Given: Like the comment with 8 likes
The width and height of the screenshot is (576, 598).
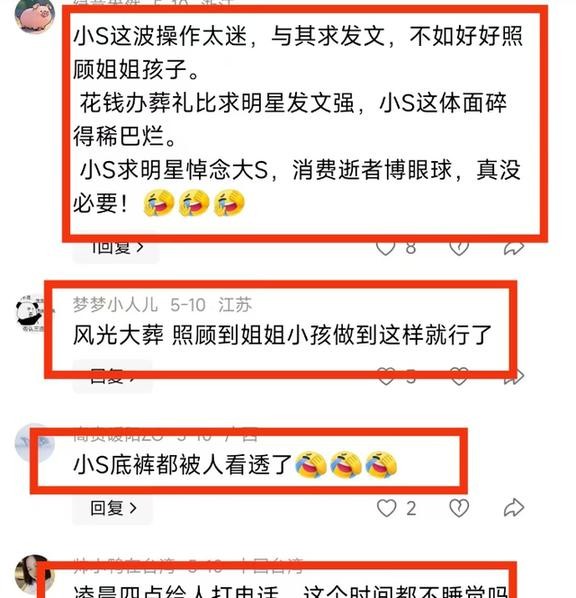Looking at the screenshot, I should click(385, 248).
